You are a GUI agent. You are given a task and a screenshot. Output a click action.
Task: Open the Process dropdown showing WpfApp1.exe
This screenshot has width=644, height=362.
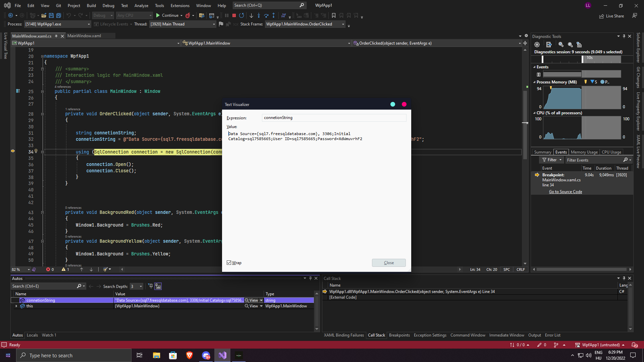(57, 24)
